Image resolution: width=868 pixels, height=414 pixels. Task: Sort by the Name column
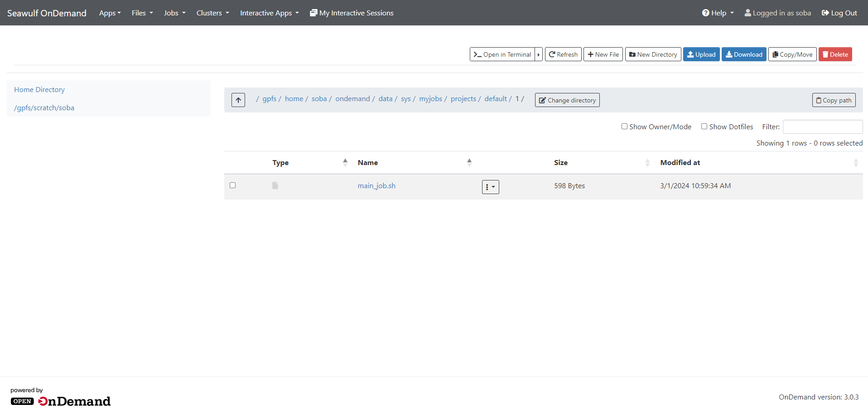(415, 162)
